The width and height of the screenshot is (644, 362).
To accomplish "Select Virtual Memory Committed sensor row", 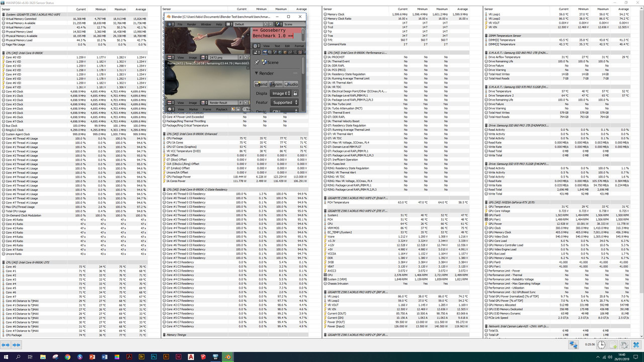I will tap(74, 18).
